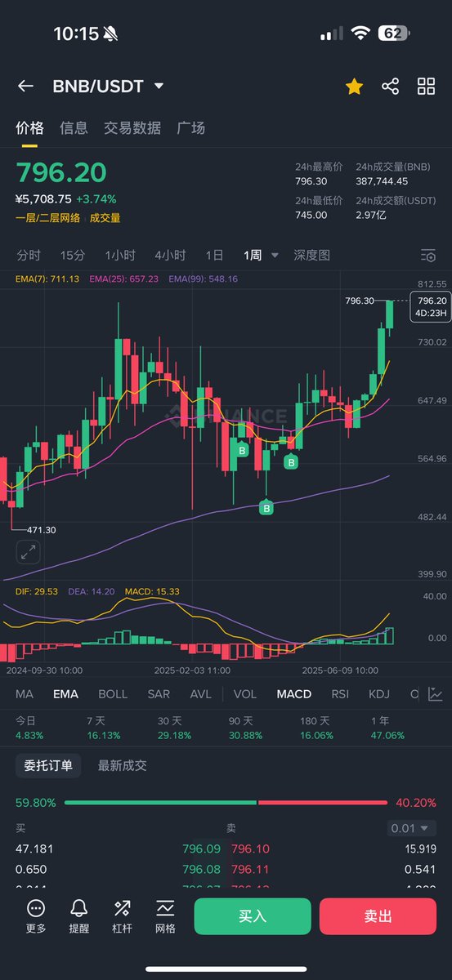This screenshot has width=452, height=980.
Task: Toggle the AVL indicator
Action: [x=200, y=694]
